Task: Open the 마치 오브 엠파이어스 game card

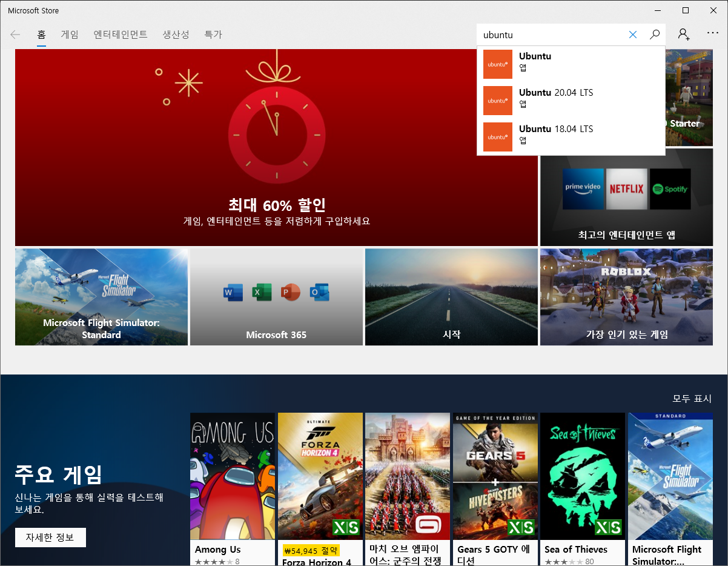Action: click(x=408, y=489)
